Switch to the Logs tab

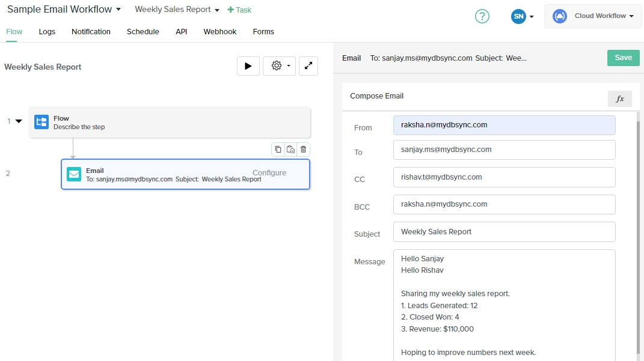point(47,32)
